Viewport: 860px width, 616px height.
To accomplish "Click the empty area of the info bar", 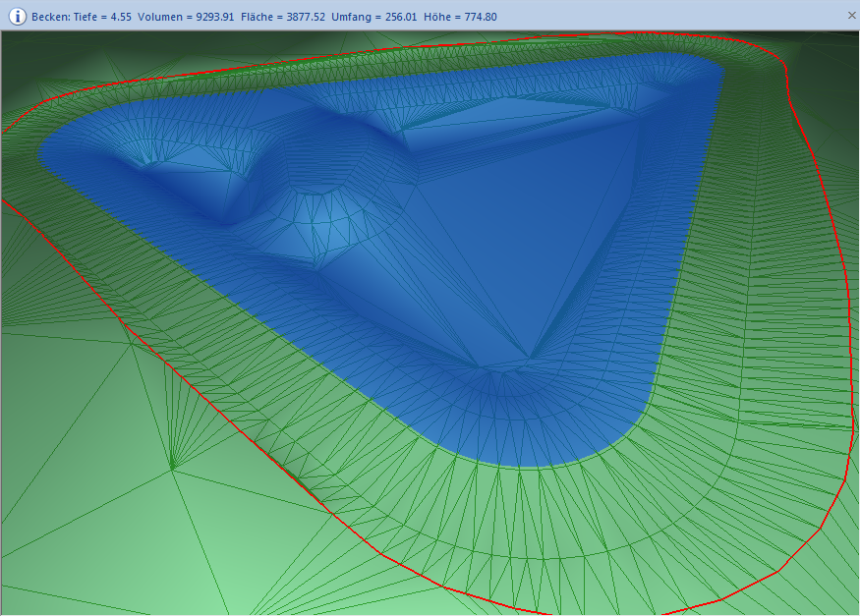I will (x=668, y=17).
